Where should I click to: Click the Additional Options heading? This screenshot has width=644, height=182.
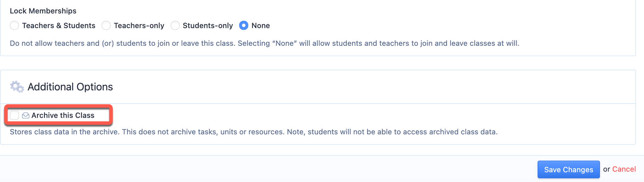(70, 87)
